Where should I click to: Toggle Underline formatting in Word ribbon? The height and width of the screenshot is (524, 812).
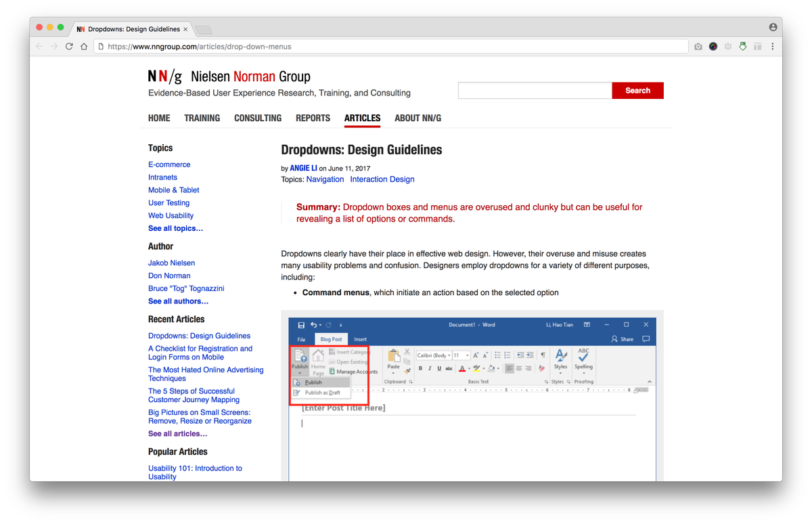click(x=439, y=368)
